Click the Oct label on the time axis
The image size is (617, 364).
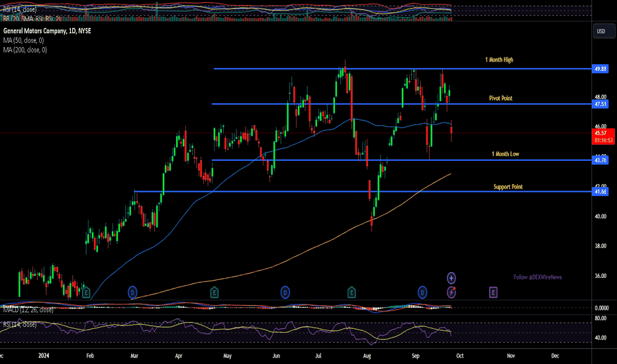pos(460,356)
